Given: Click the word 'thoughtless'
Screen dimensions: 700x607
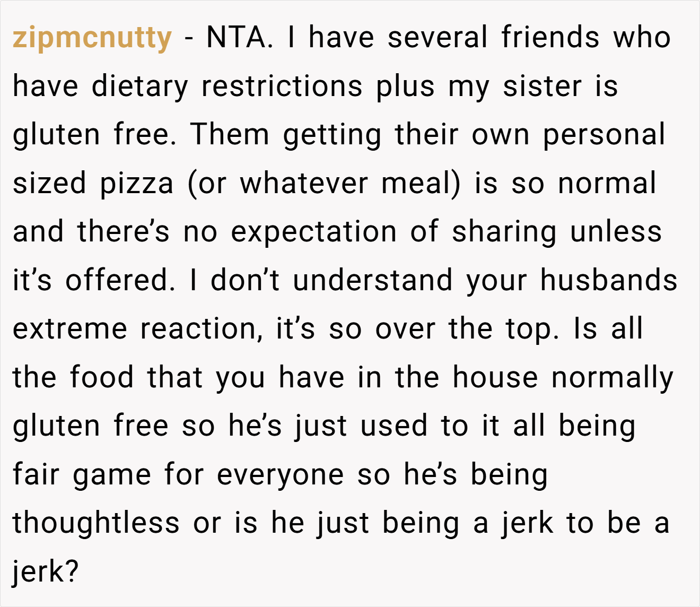Looking at the screenshot, I should [x=96, y=523].
